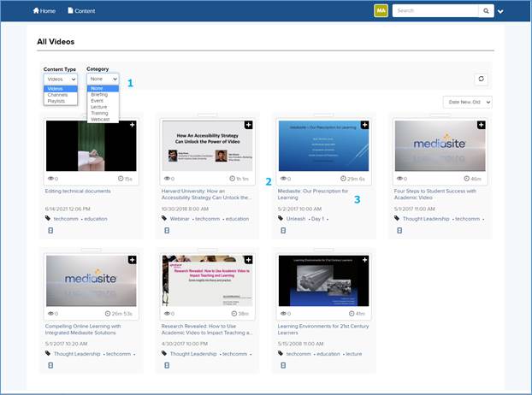Open Compelling Online Learning title link
The height and width of the screenshot is (395, 532).
pyautogui.click(x=83, y=329)
